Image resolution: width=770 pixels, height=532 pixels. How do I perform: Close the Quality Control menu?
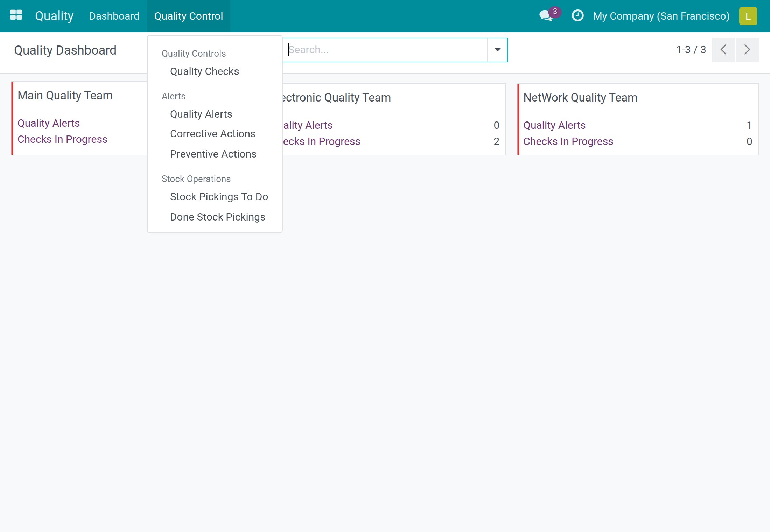pos(189,16)
